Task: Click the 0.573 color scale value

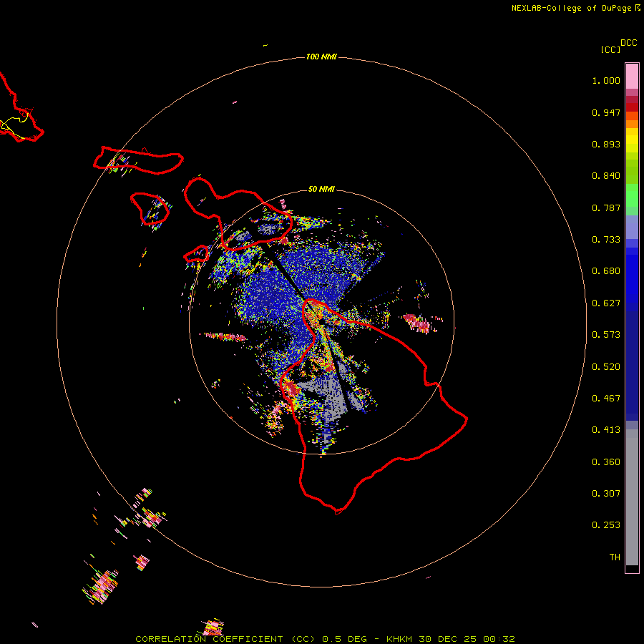Action: pos(606,335)
